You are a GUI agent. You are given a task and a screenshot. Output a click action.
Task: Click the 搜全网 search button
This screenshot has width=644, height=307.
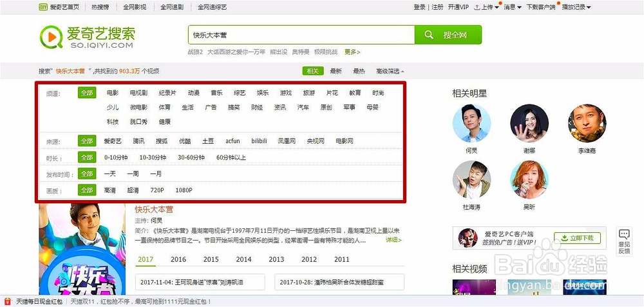click(x=448, y=35)
